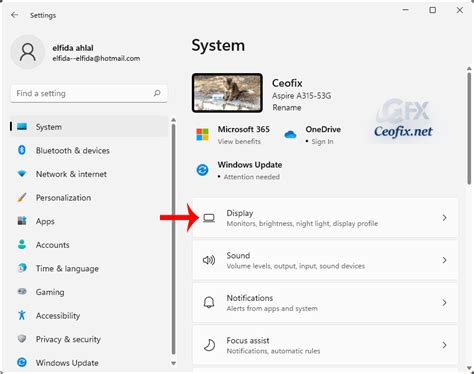Click View benefits under Microsoft 365
474x374 pixels.
239,141
